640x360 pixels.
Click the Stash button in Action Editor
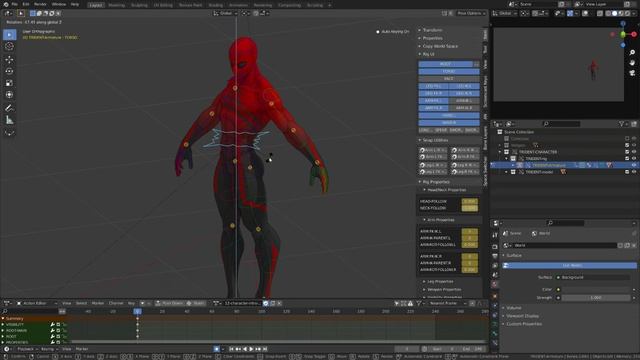point(196,303)
